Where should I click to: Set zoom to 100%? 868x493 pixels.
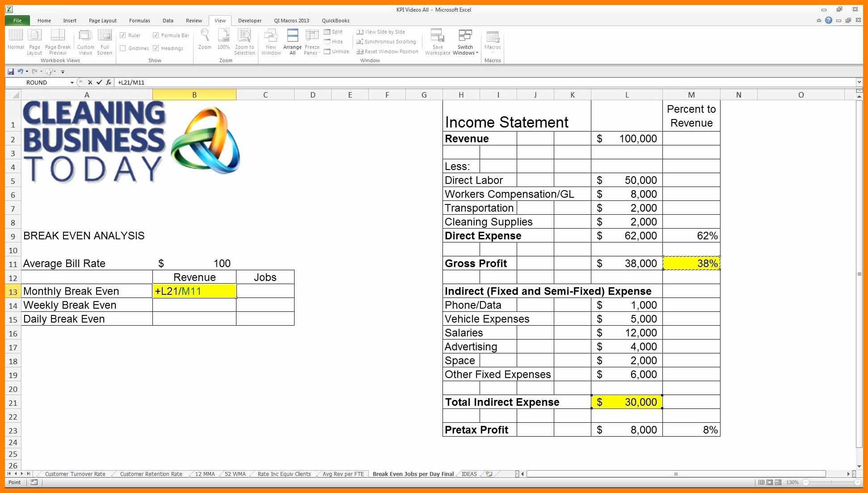click(223, 41)
